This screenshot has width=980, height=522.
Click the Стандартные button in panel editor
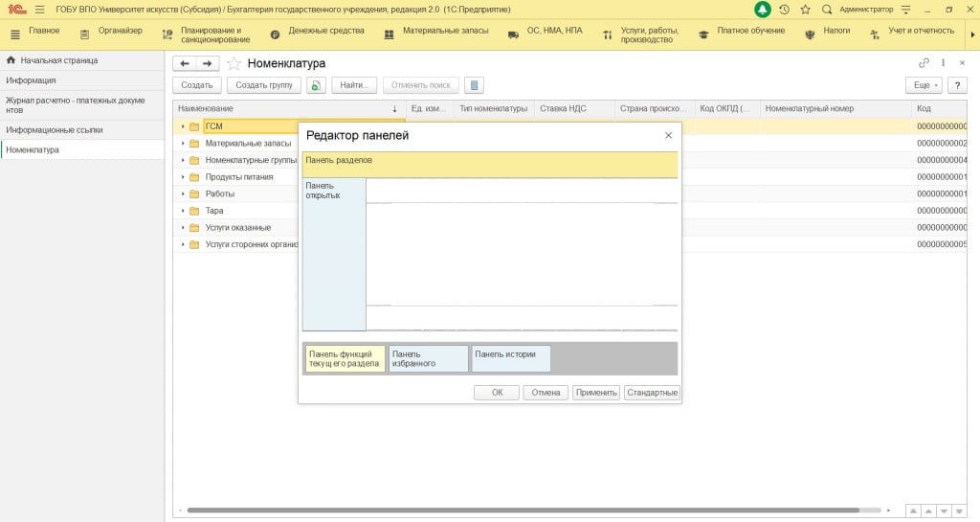click(652, 393)
